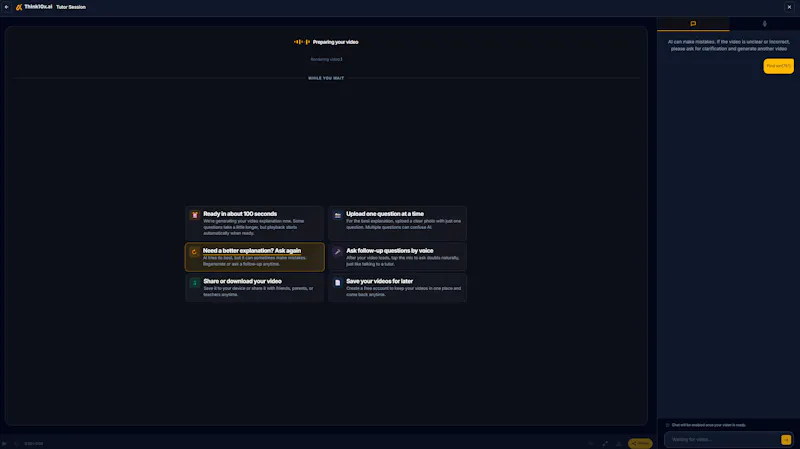Open "Ready in about 100 seconds" tip card
The height and width of the screenshot is (449, 800).
point(255,223)
